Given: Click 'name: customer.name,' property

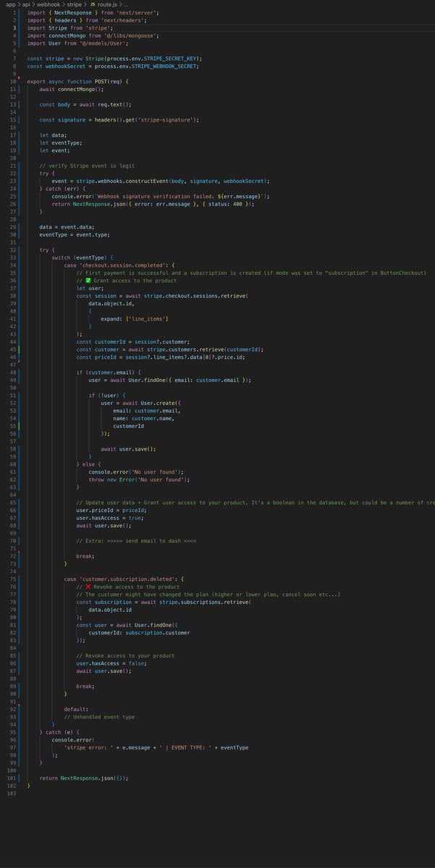Looking at the screenshot, I should (x=144, y=418).
